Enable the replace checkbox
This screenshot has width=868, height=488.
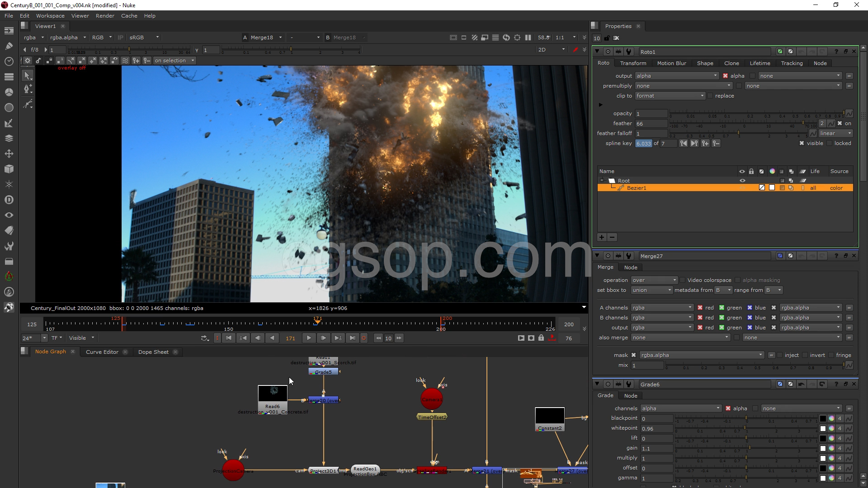(710, 96)
